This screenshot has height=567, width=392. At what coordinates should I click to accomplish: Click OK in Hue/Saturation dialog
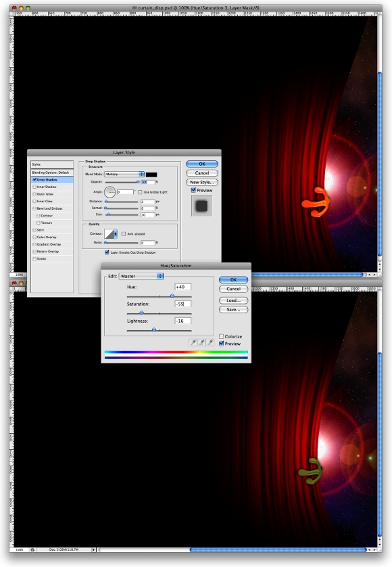[233, 279]
